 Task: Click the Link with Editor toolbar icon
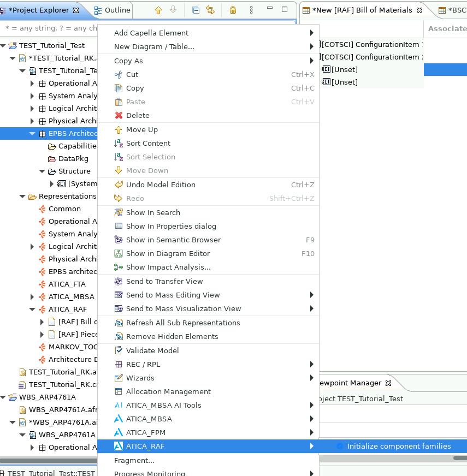(210, 10)
